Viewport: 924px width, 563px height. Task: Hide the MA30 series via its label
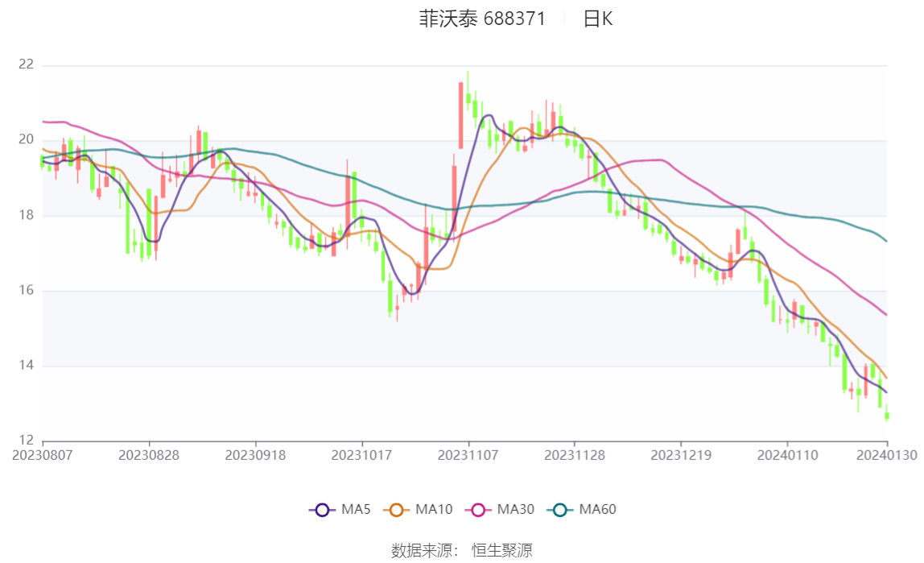516,509
